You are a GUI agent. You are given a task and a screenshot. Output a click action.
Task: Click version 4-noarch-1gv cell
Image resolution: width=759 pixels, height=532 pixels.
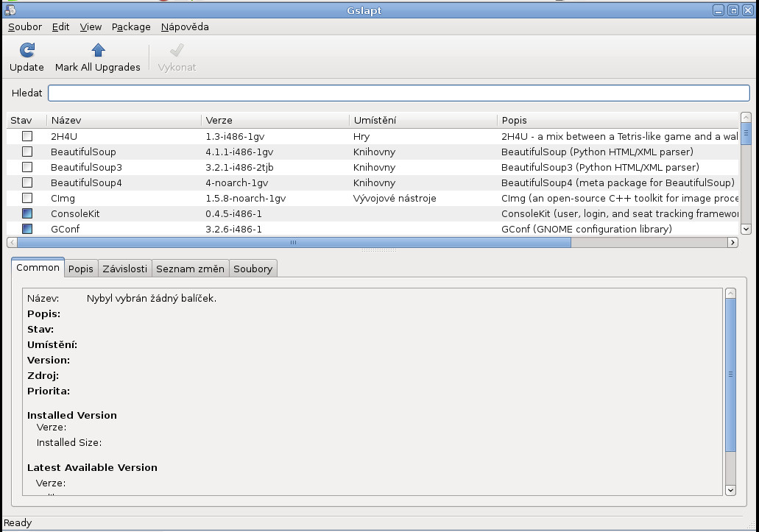point(237,182)
